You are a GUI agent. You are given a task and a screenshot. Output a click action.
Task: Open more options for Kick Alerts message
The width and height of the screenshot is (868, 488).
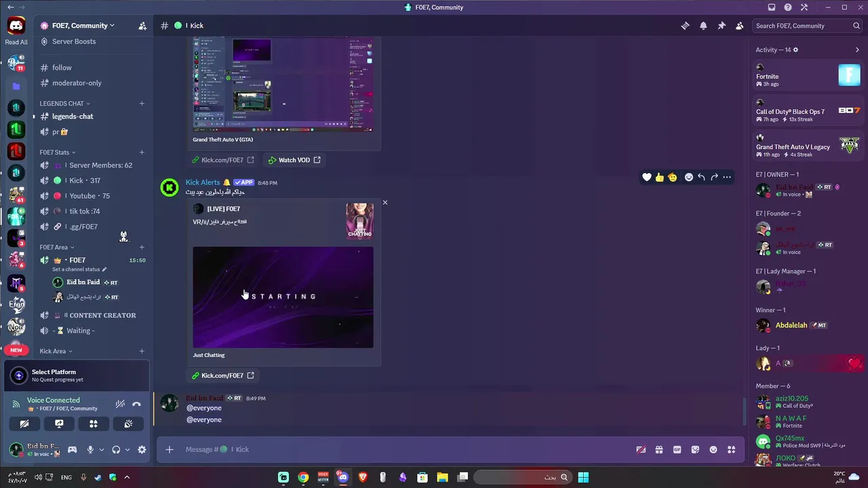click(x=727, y=178)
